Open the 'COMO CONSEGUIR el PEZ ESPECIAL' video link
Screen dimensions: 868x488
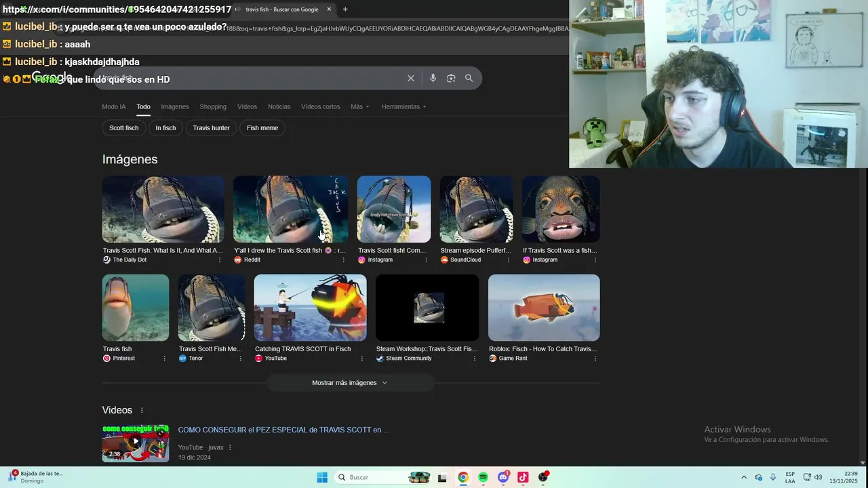[x=283, y=430]
